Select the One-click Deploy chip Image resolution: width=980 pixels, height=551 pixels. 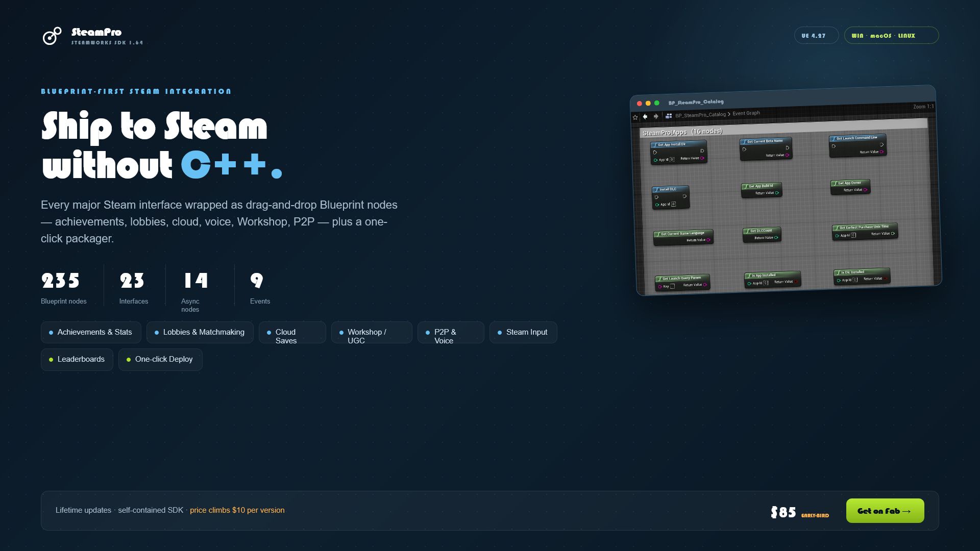(x=160, y=360)
